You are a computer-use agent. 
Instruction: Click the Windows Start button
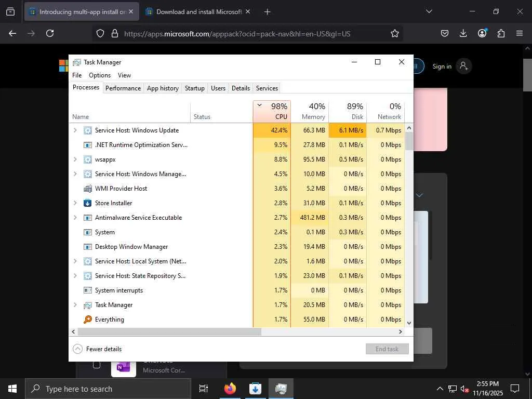point(12,389)
